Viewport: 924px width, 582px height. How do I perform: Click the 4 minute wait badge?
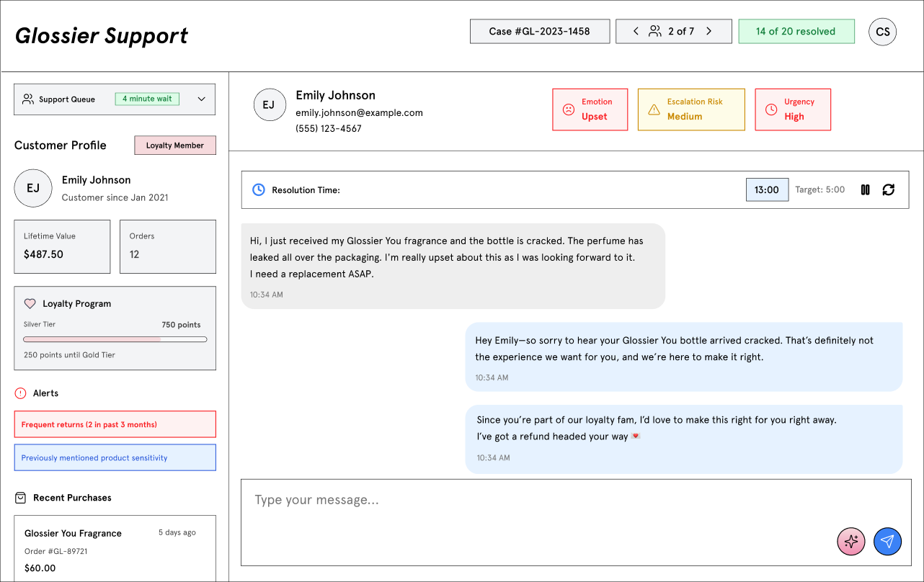click(x=147, y=99)
